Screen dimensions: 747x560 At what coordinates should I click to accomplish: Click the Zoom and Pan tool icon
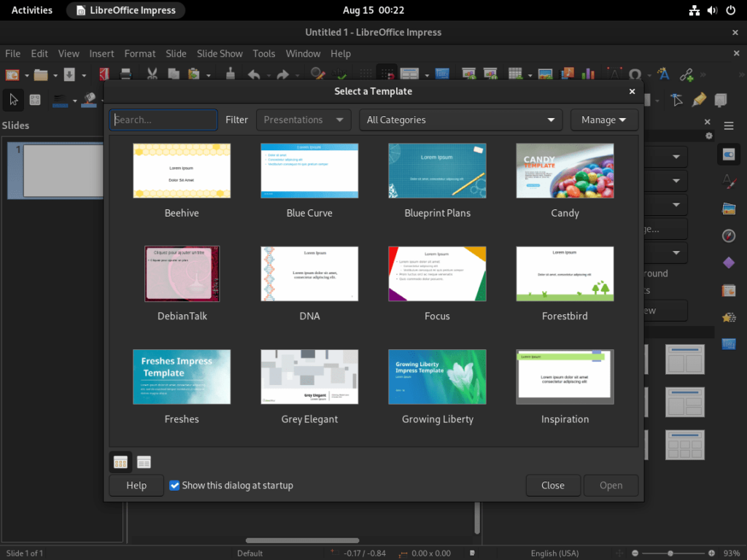(35, 99)
